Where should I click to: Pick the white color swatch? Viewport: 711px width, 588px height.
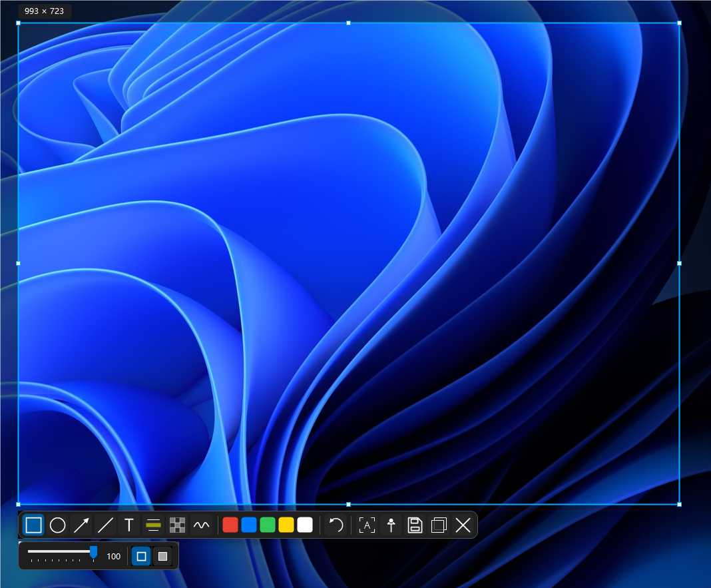(x=305, y=525)
